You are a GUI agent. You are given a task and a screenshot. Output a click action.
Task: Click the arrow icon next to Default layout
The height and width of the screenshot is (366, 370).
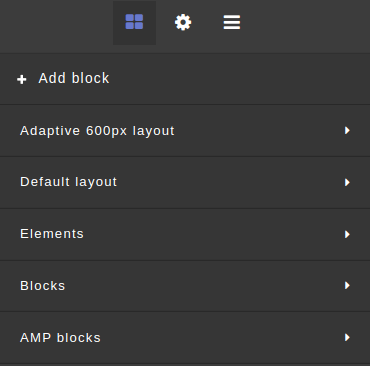(347, 182)
